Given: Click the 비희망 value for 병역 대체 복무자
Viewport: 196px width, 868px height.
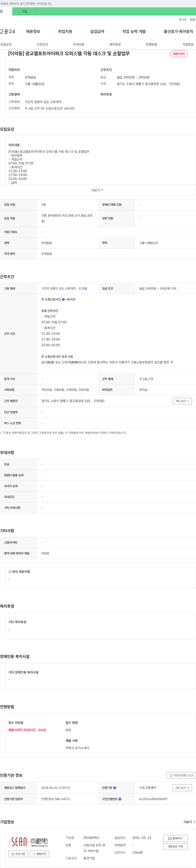Looking at the screenshot, I should pyautogui.click(x=45, y=553).
